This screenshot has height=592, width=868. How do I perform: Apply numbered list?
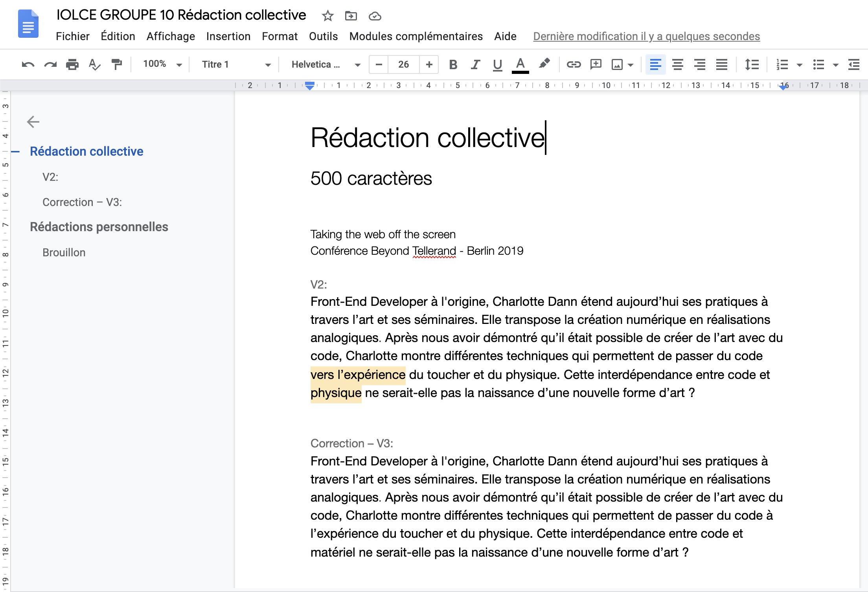(x=782, y=64)
